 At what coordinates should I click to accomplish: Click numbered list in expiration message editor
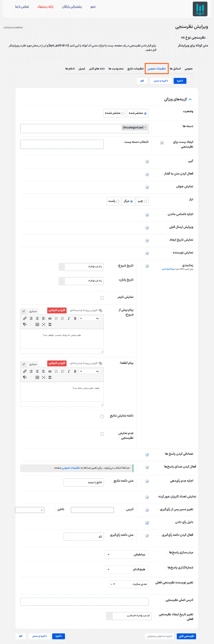click(56, 371)
